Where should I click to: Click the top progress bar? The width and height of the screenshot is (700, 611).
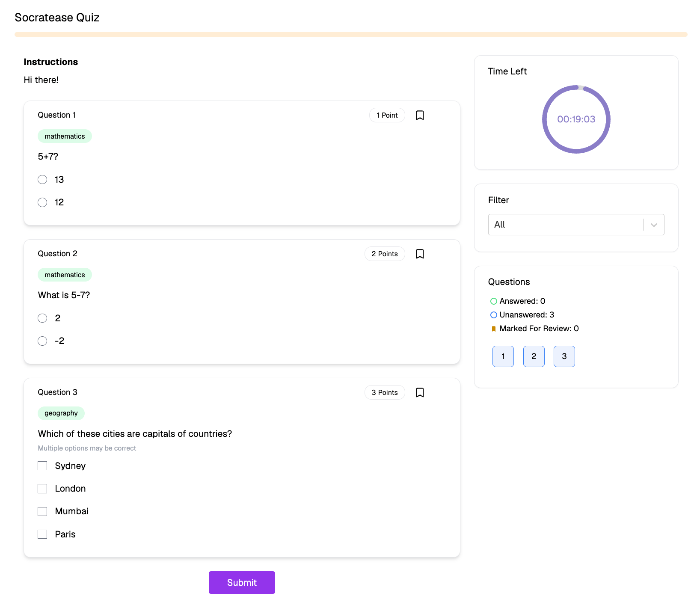tap(351, 34)
